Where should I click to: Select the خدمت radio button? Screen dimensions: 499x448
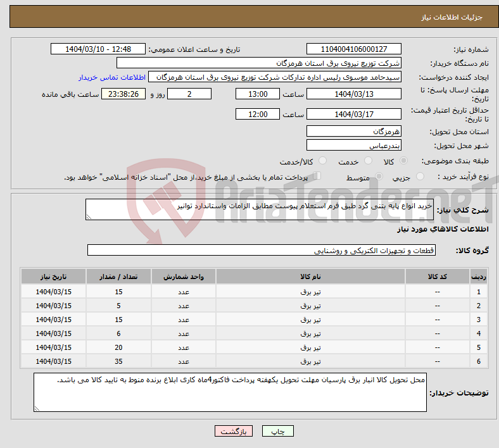click(368, 161)
